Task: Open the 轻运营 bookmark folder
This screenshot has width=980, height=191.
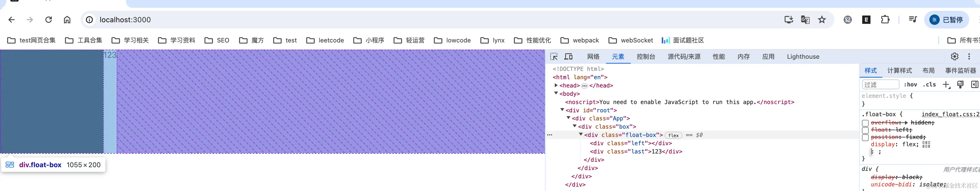Action: click(409, 40)
